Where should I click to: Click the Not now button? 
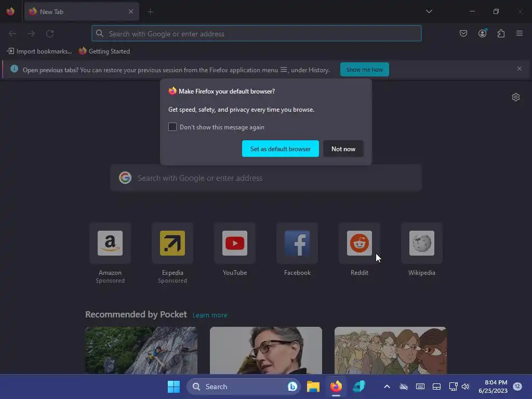tap(343, 149)
